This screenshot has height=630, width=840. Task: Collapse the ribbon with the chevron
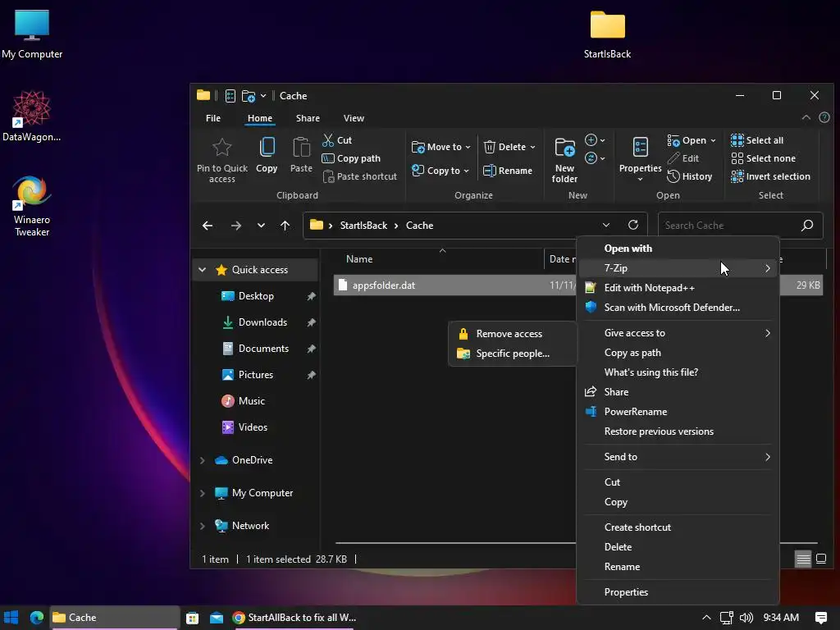pos(806,117)
